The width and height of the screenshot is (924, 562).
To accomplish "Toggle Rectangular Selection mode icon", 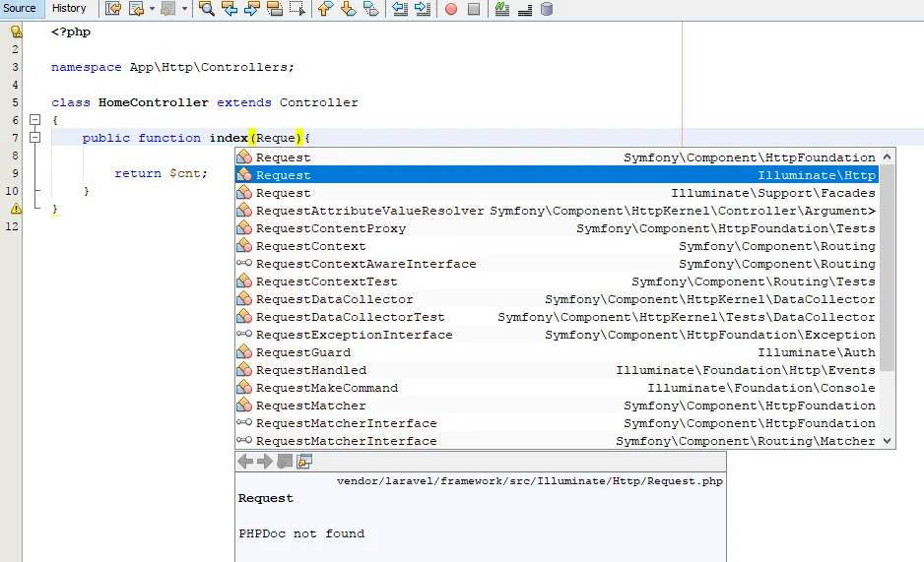I will pyautogui.click(x=297, y=9).
